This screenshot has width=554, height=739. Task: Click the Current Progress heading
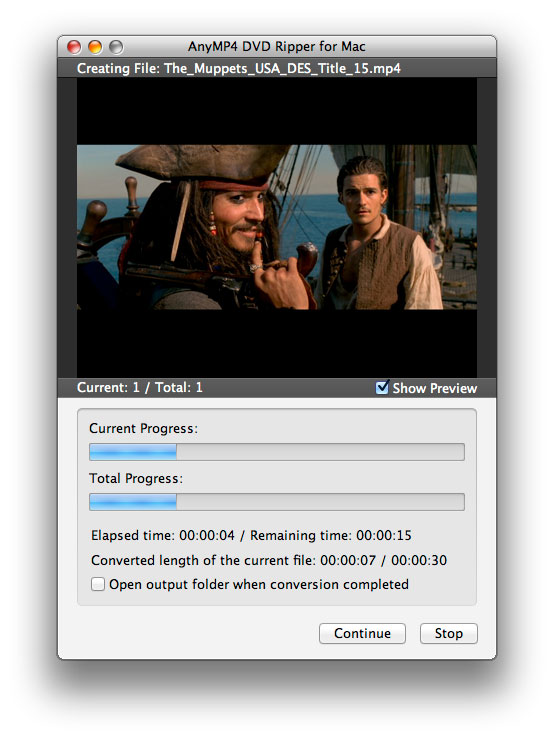pyautogui.click(x=143, y=428)
